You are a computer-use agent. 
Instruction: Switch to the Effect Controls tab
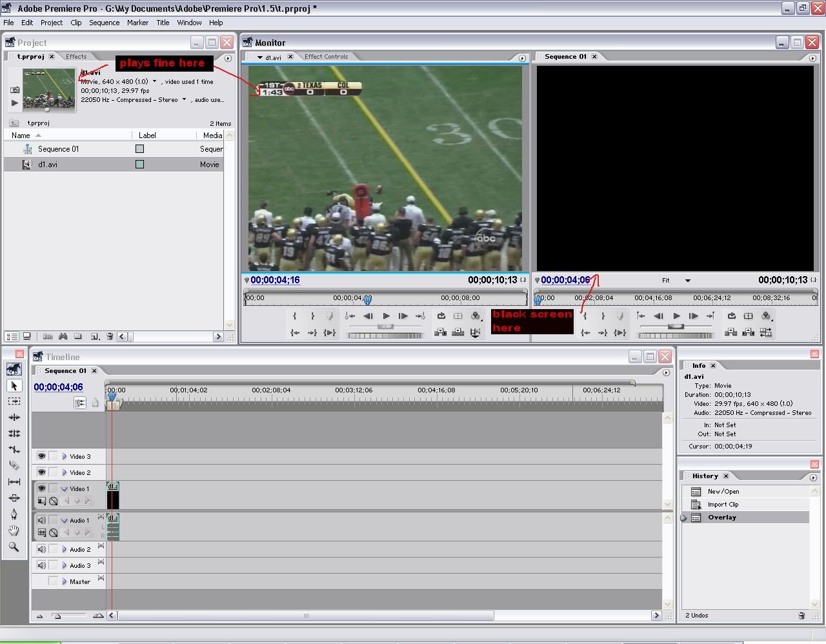[x=326, y=56]
